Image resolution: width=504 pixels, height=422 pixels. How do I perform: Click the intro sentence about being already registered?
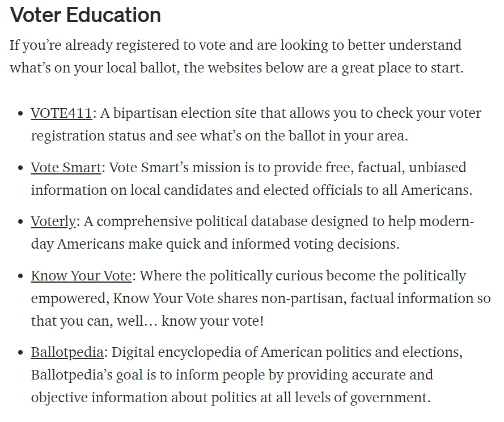tap(236, 56)
